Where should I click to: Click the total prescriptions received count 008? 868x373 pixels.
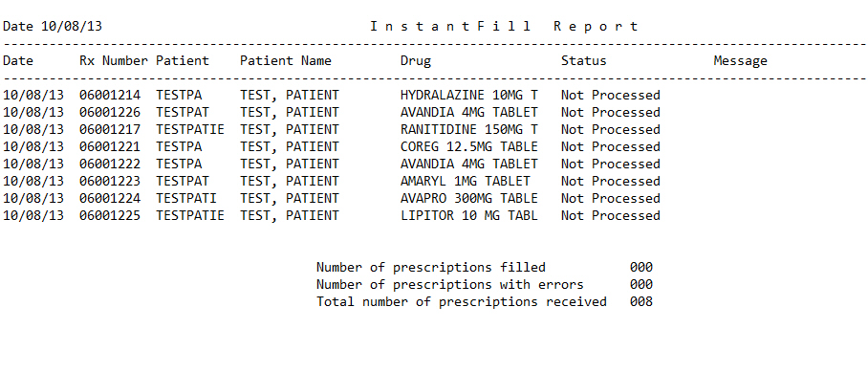pyautogui.click(x=641, y=302)
